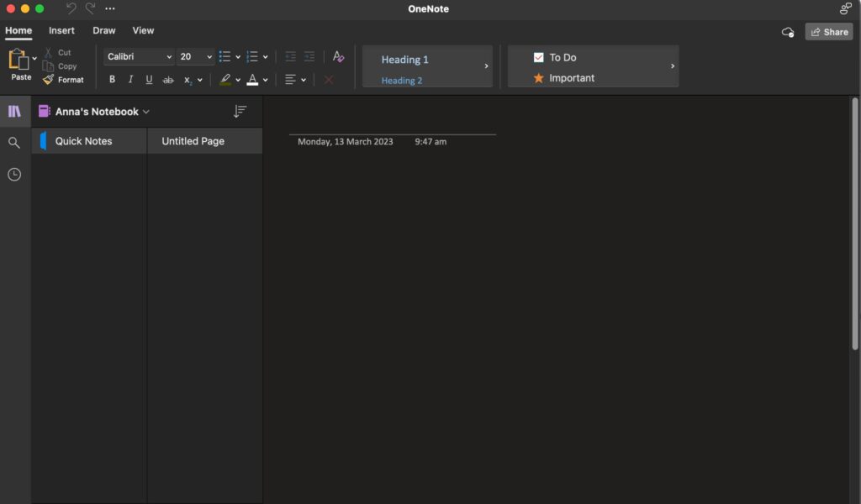Apply the Important star tag
The width and height of the screenshot is (861, 504).
click(539, 78)
